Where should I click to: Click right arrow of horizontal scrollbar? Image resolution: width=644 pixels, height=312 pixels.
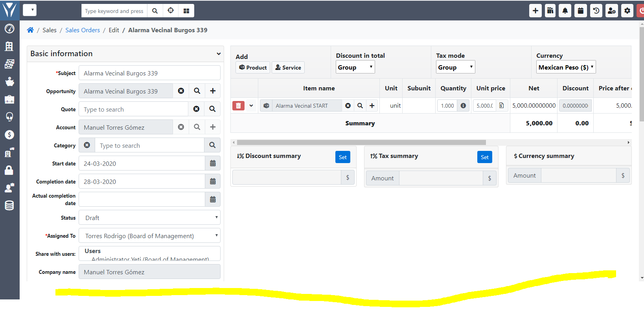click(628, 142)
